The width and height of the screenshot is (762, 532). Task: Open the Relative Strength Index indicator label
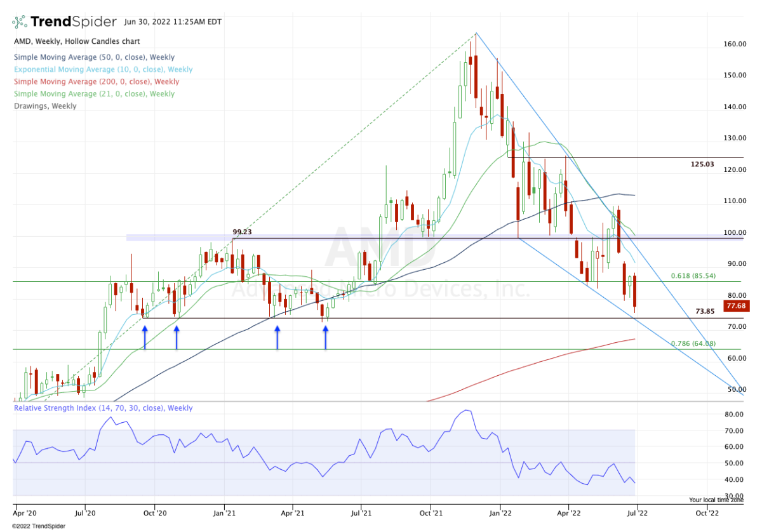click(103, 408)
